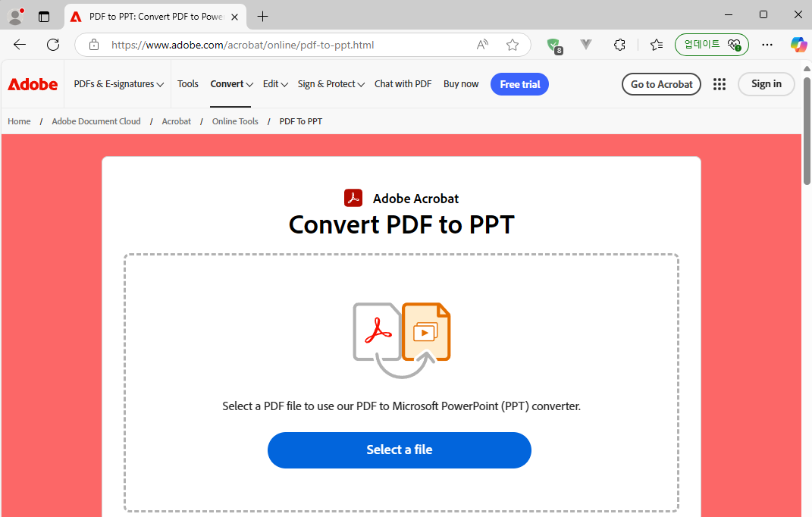
Task: Activate the Read aloud icon
Action: pyautogui.click(x=482, y=45)
